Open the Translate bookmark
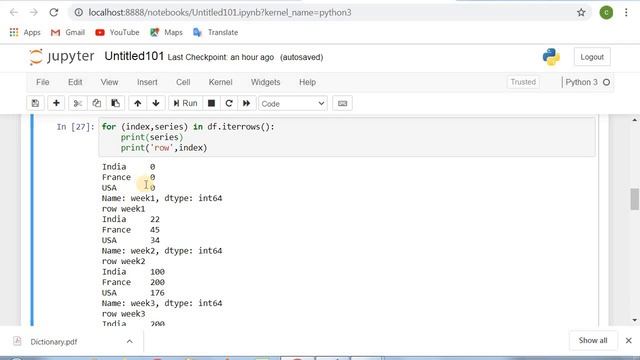640x360 pixels. tap(215, 32)
